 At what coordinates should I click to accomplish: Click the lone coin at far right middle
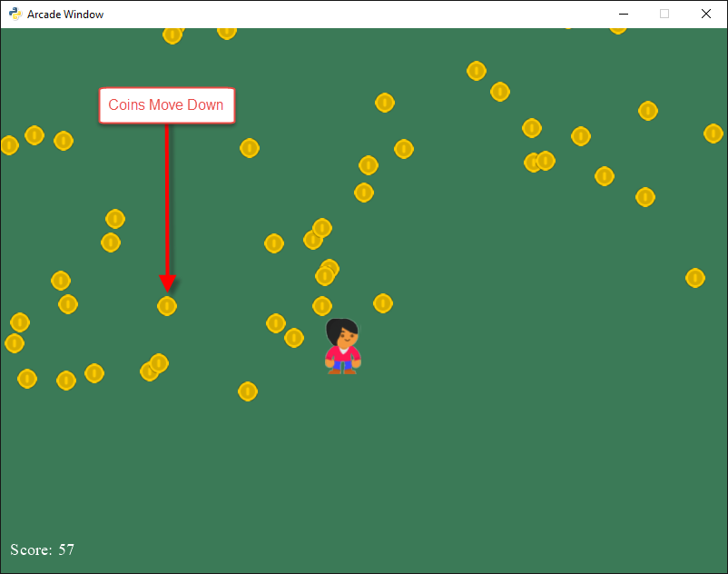coord(695,278)
